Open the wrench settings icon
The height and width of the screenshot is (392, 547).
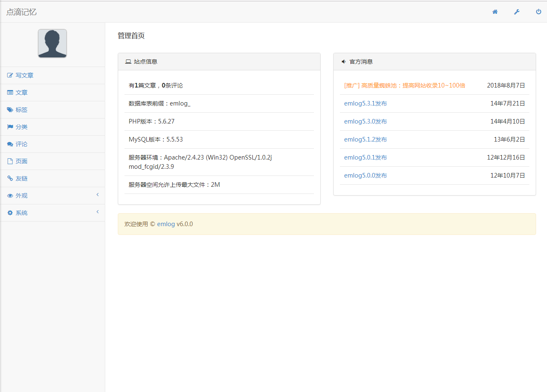[517, 12]
